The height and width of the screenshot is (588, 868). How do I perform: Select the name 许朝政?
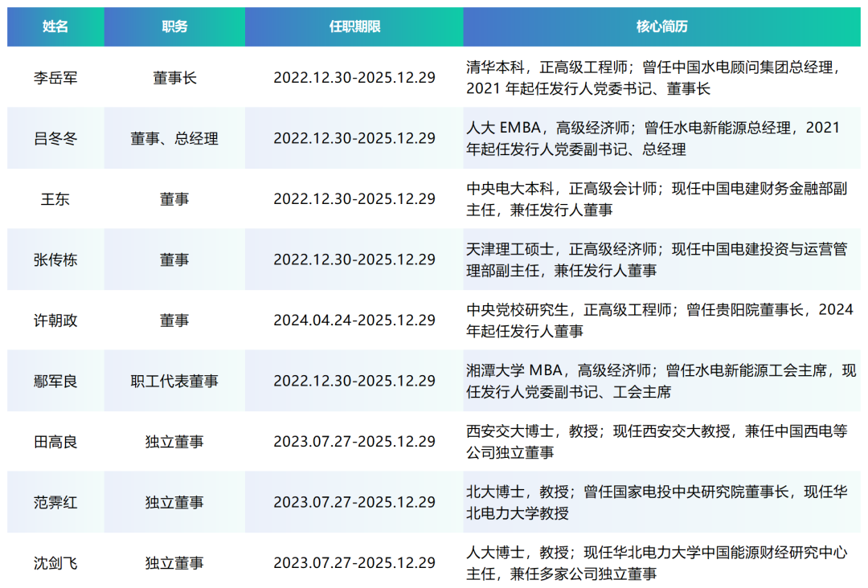[x=55, y=321]
